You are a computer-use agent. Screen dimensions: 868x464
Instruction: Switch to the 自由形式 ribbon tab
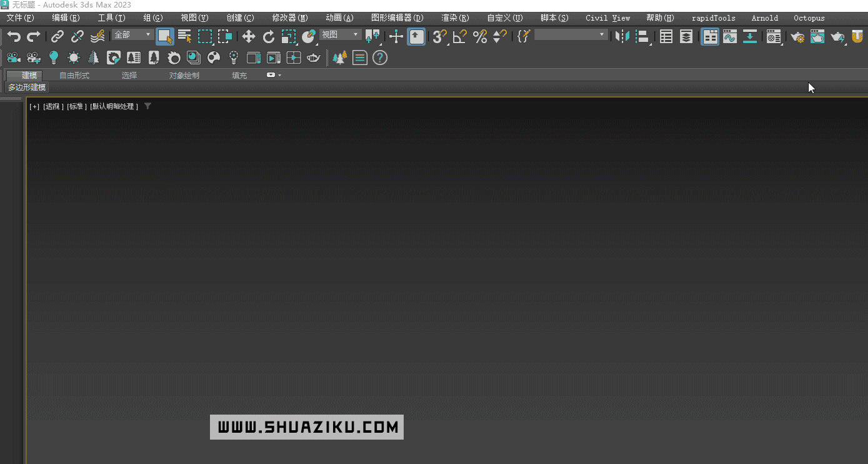click(x=74, y=76)
